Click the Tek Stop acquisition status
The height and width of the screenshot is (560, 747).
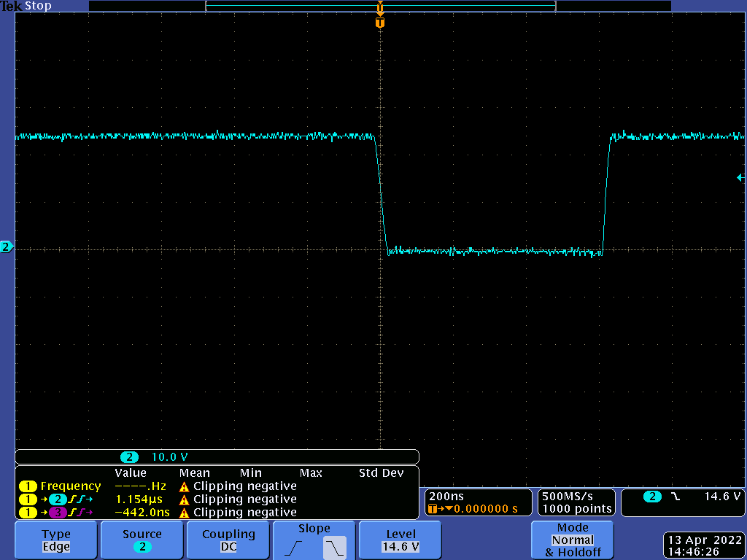point(26,6)
